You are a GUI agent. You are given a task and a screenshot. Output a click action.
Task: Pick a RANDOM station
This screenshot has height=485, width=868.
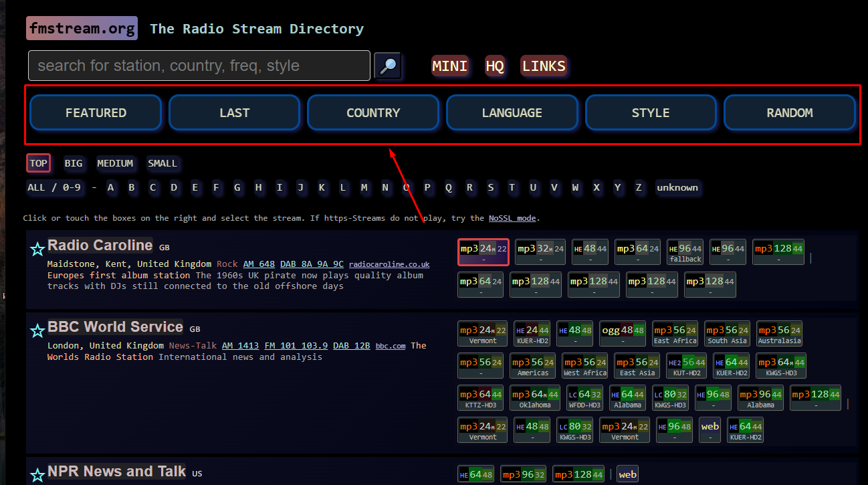pos(790,112)
